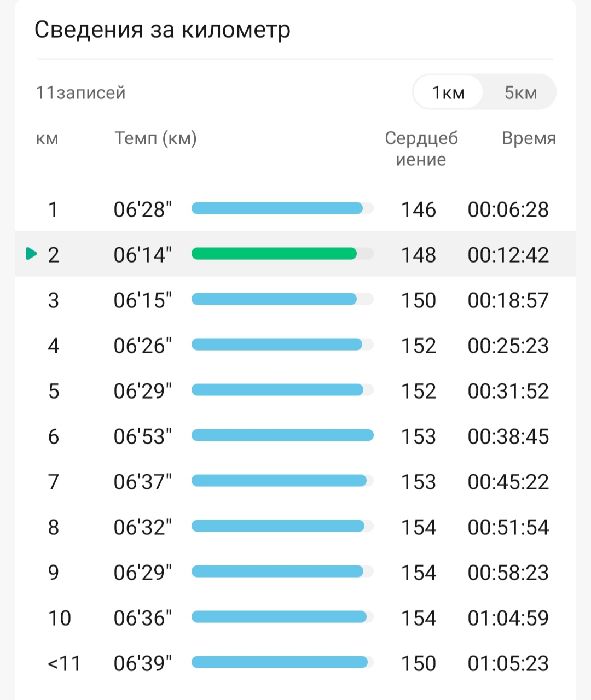Image resolution: width=591 pixels, height=700 pixels.
Task: Select the highlighted kilometer 2 row
Action: [296, 254]
